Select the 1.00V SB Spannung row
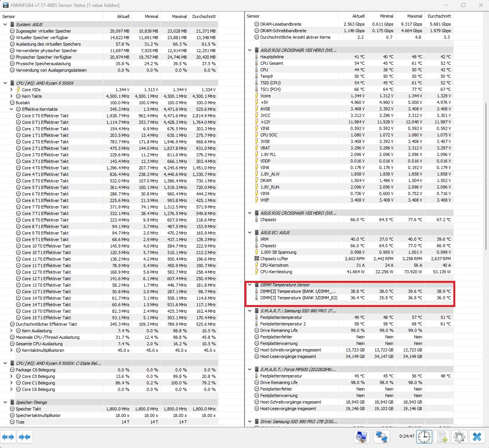Viewport: 489px width, 448px height. click(349, 252)
